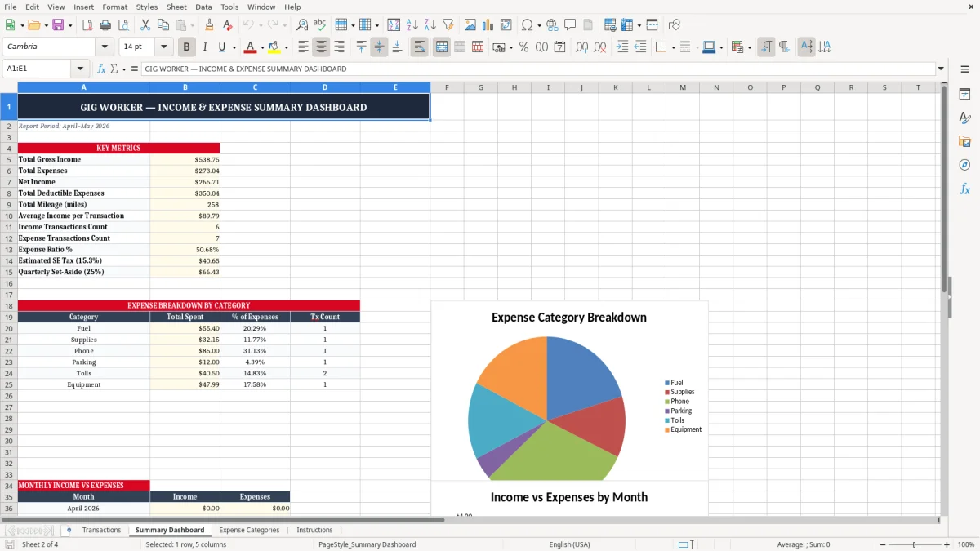Image resolution: width=980 pixels, height=551 pixels.
Task: Add Decimal Place icon
Action: pyautogui.click(x=581, y=47)
